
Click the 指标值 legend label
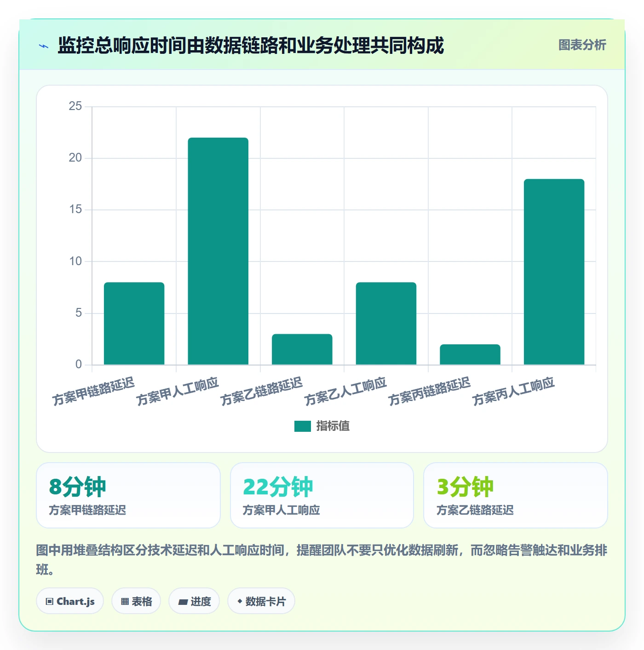point(333,426)
